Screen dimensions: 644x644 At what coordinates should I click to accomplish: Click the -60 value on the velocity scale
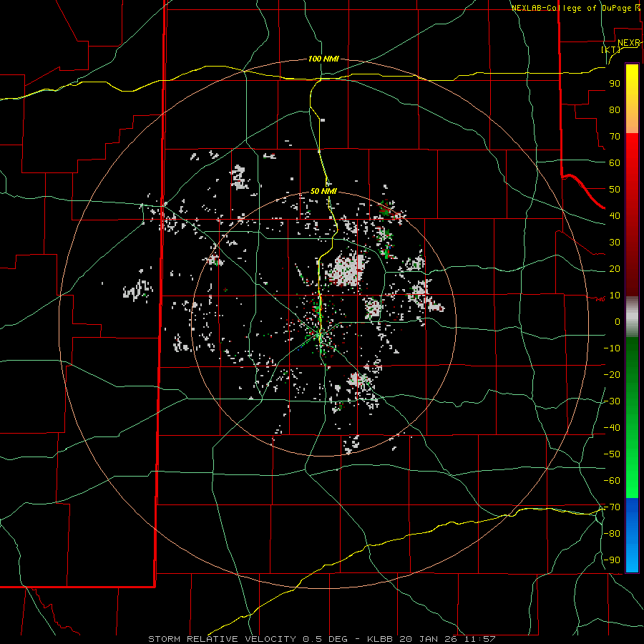pos(612,481)
